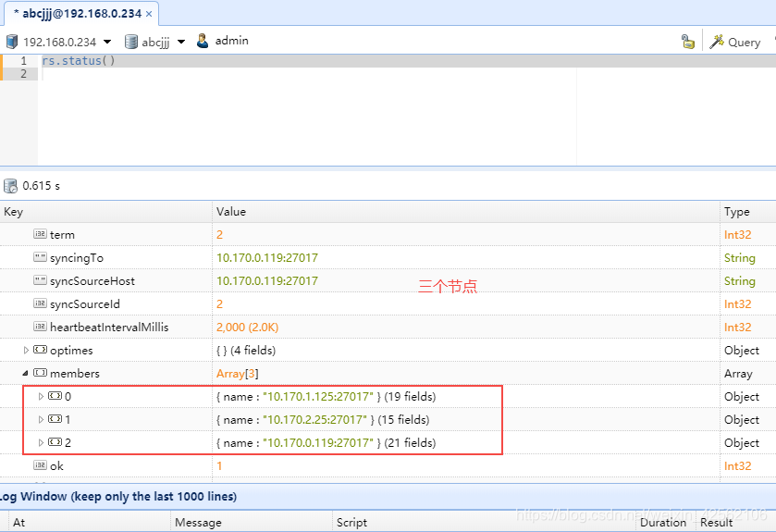This screenshot has height=532, width=776.
Task: Select the syncingTo row
Action: [x=388, y=258]
